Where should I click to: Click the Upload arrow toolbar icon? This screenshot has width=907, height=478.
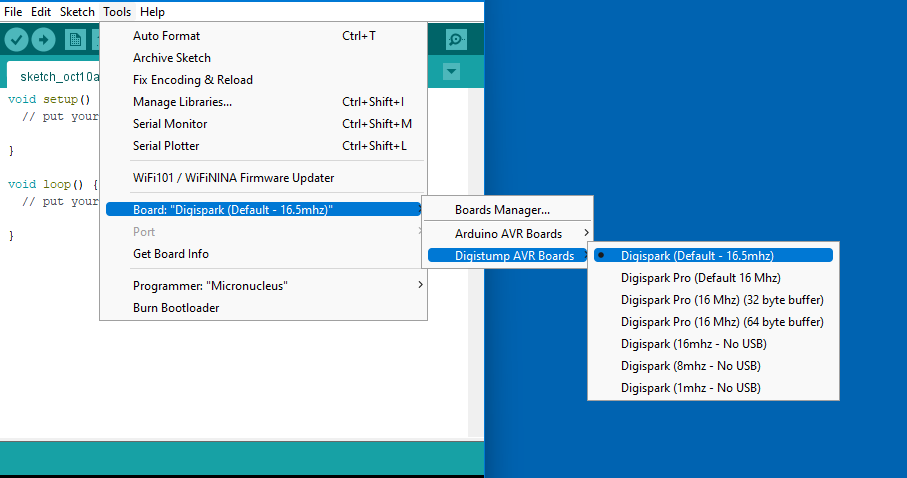tap(43, 40)
